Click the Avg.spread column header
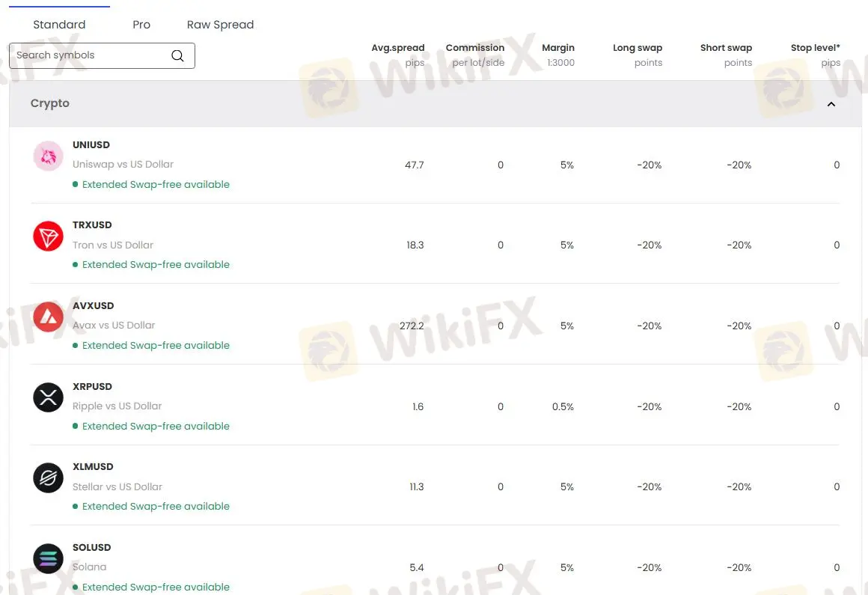Screen dimensions: 868x595 397,47
